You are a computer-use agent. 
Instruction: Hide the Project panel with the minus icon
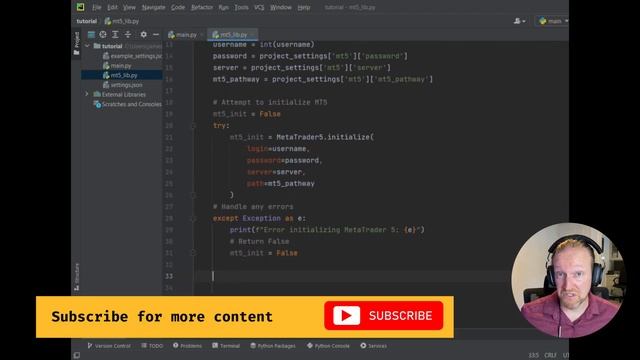coord(156,35)
